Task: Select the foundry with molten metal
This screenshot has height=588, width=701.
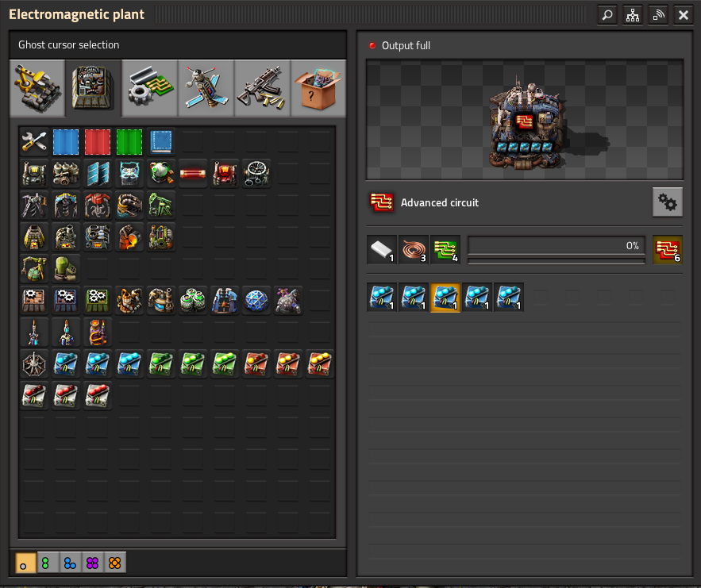Action: click(129, 236)
